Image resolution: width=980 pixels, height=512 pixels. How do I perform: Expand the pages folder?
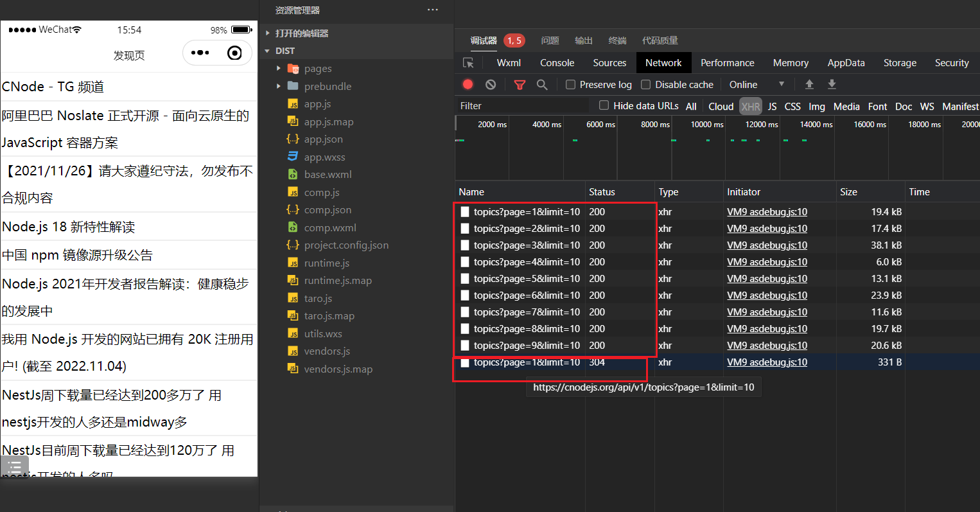[278, 69]
